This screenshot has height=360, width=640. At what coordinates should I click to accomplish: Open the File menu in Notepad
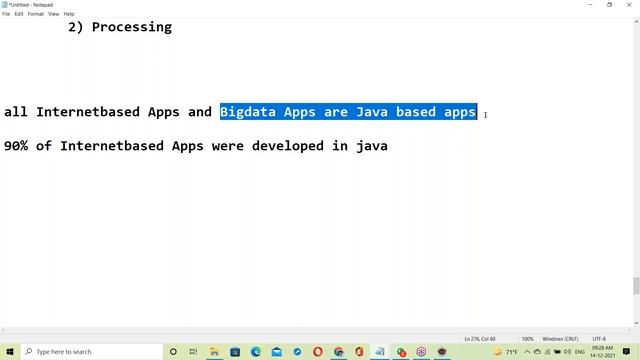coord(6,14)
